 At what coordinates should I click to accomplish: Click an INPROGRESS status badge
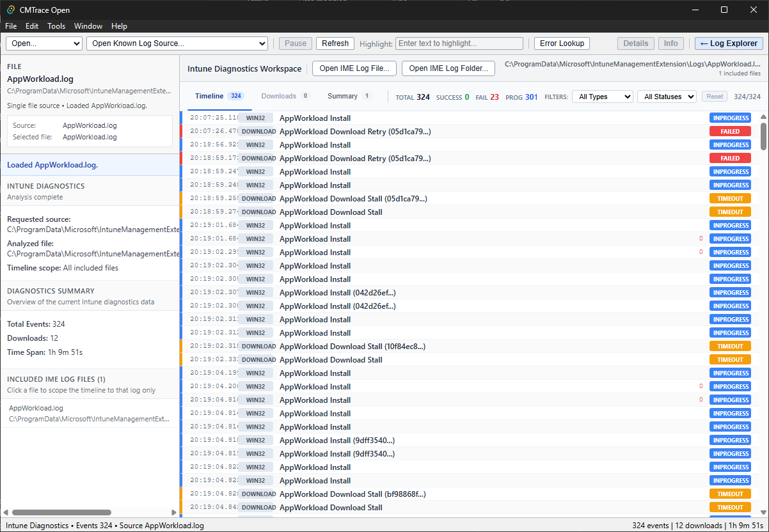click(x=730, y=118)
